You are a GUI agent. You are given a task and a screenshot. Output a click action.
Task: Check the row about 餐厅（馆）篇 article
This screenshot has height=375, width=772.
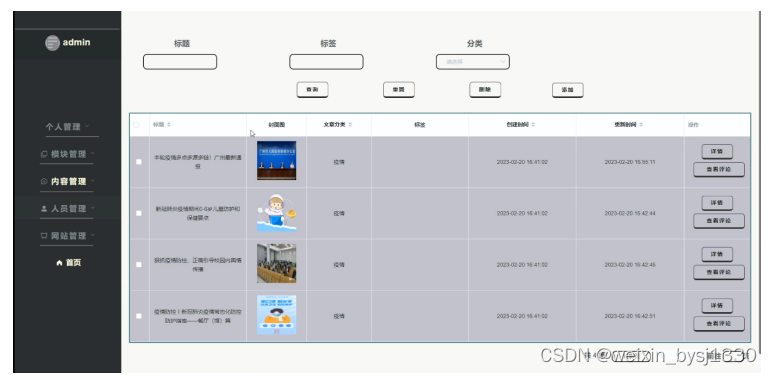pyautogui.click(x=139, y=316)
